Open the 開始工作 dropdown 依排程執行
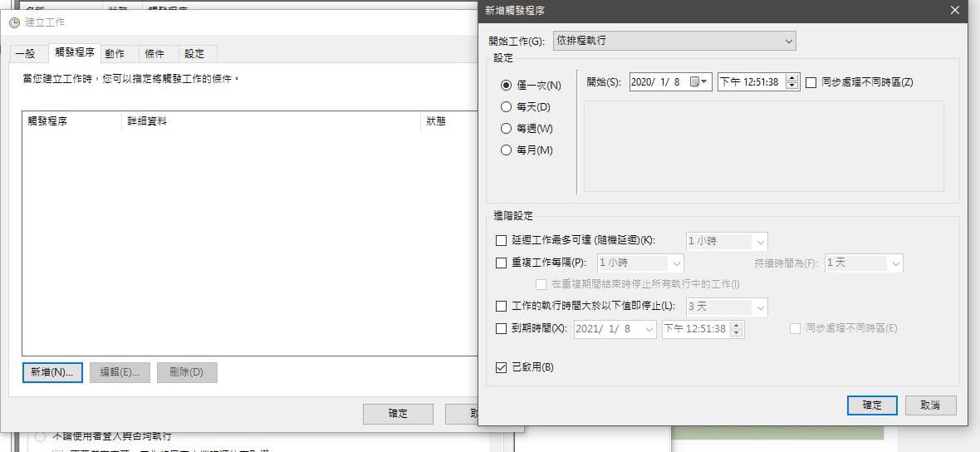This screenshot has height=452, width=980. [x=674, y=42]
